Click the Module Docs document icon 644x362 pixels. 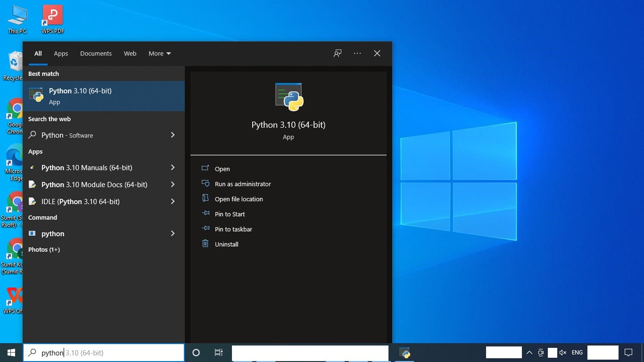[32, 184]
